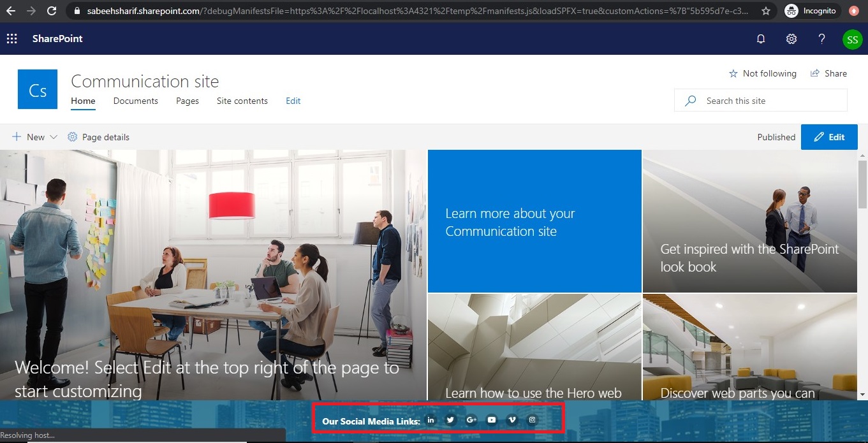This screenshot has height=443, width=868.
Task: Open the Site contents tab
Action: pos(242,101)
